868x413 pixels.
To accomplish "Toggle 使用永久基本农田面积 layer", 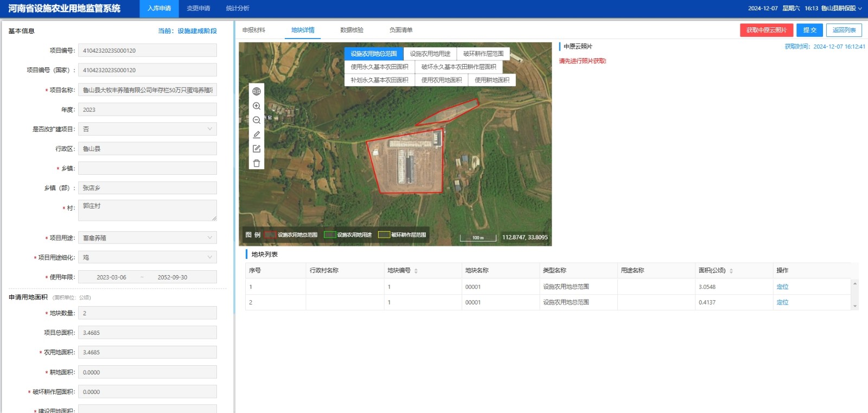I will [379, 67].
